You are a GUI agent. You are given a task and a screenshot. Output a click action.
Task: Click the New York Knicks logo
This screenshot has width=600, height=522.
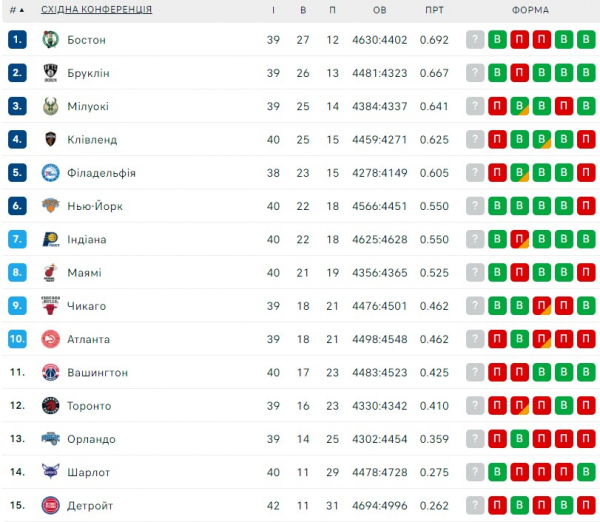click(x=51, y=206)
